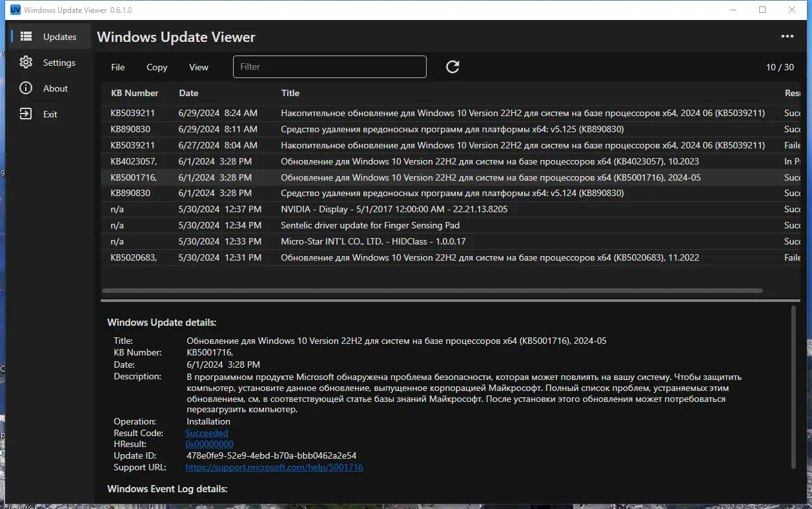Select the KB890830 v5.124 update row
This screenshot has height=509, width=812.
[451, 193]
